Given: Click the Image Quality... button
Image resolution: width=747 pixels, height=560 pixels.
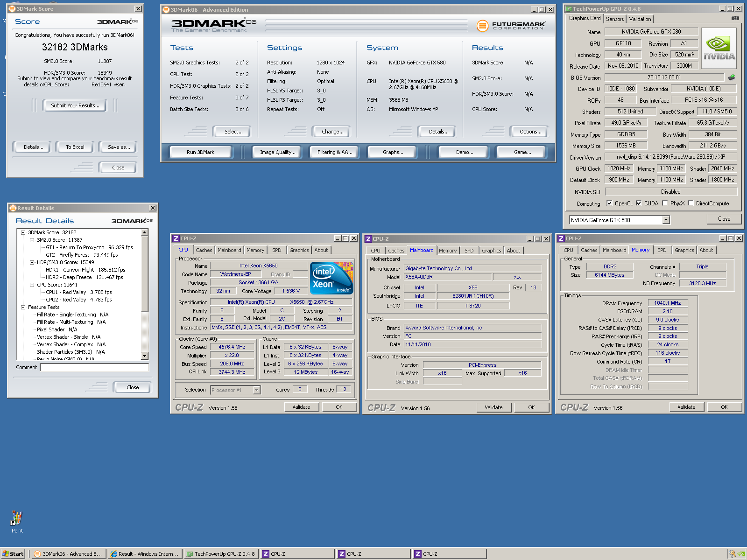Looking at the screenshot, I should (x=277, y=152).
